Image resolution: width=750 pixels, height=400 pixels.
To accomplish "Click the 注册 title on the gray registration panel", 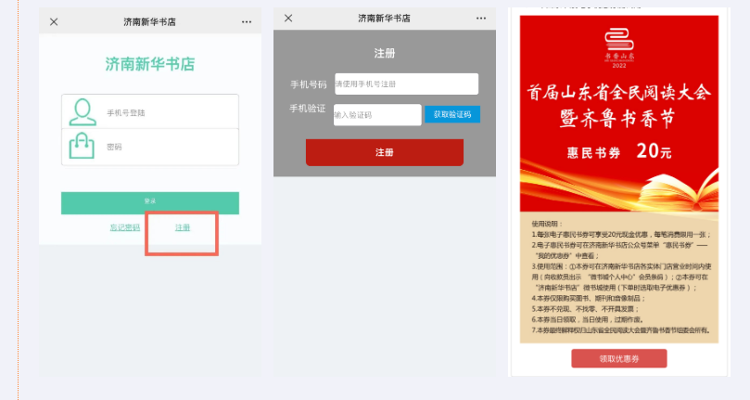I will (385, 53).
